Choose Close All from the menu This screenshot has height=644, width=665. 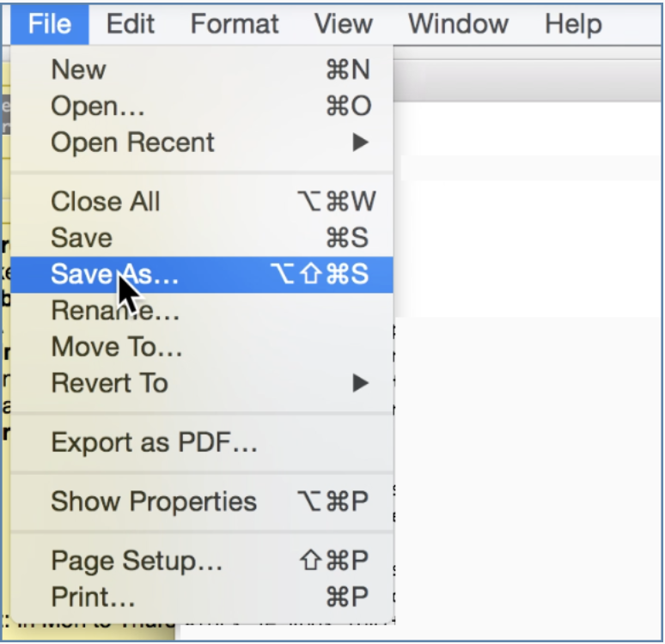[x=106, y=202]
